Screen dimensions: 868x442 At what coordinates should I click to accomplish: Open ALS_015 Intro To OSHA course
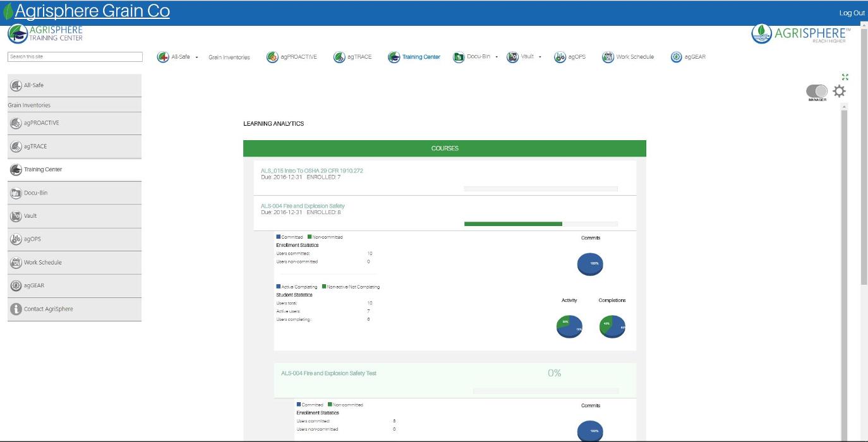pyautogui.click(x=312, y=170)
